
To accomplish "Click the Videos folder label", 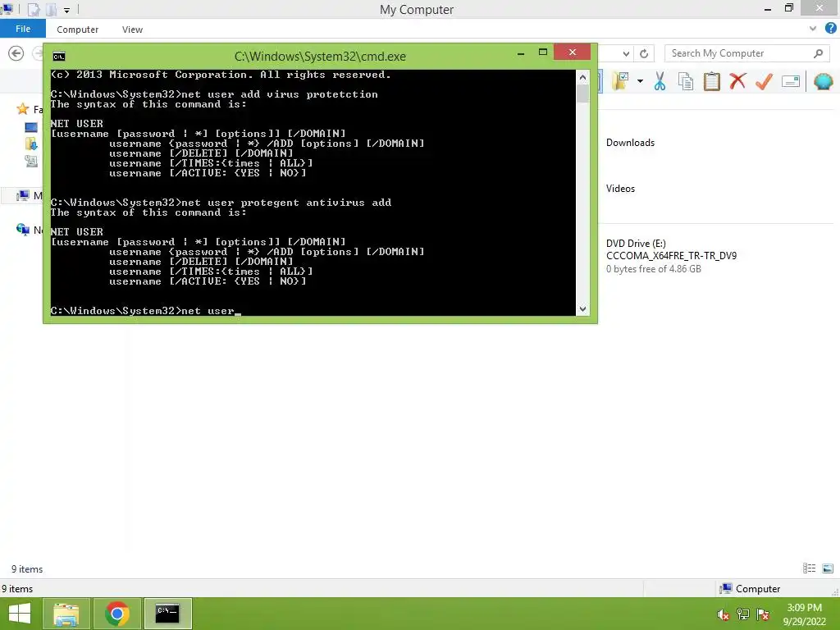I will (620, 189).
